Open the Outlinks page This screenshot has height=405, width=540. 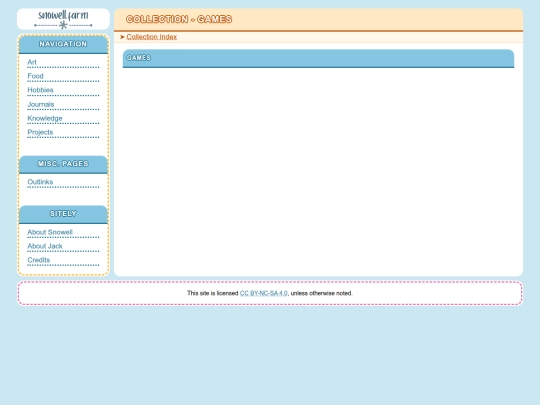tap(40, 182)
